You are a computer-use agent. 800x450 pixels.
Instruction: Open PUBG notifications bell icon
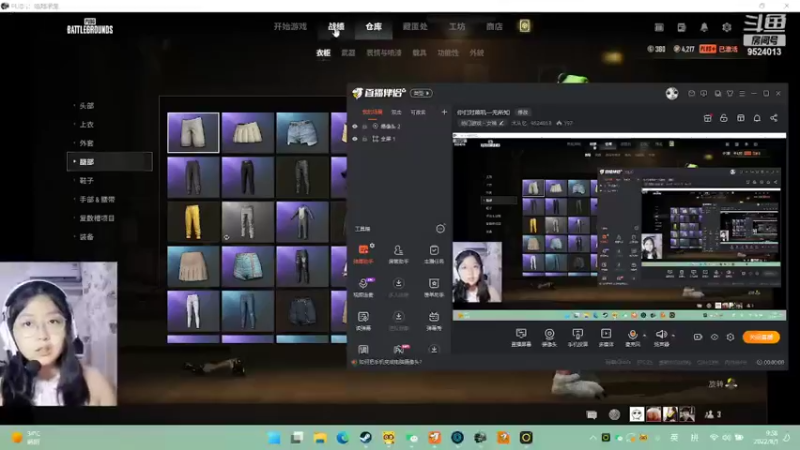[x=704, y=27]
